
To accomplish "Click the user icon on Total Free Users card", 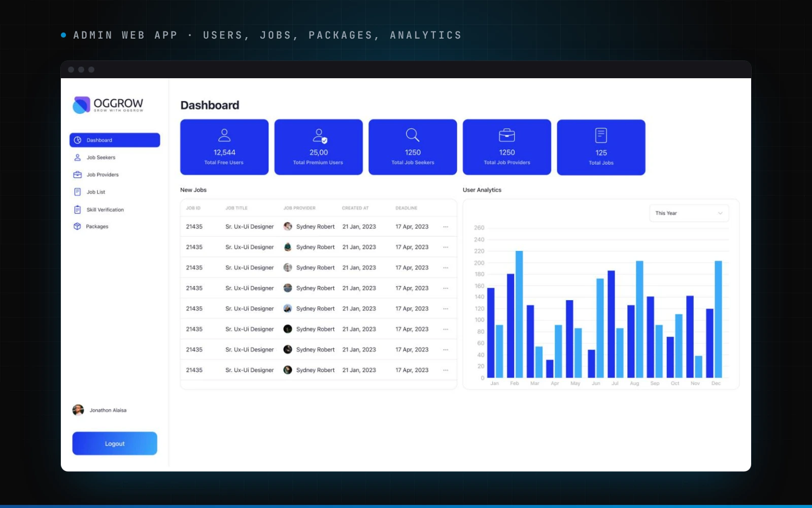I will coord(224,135).
